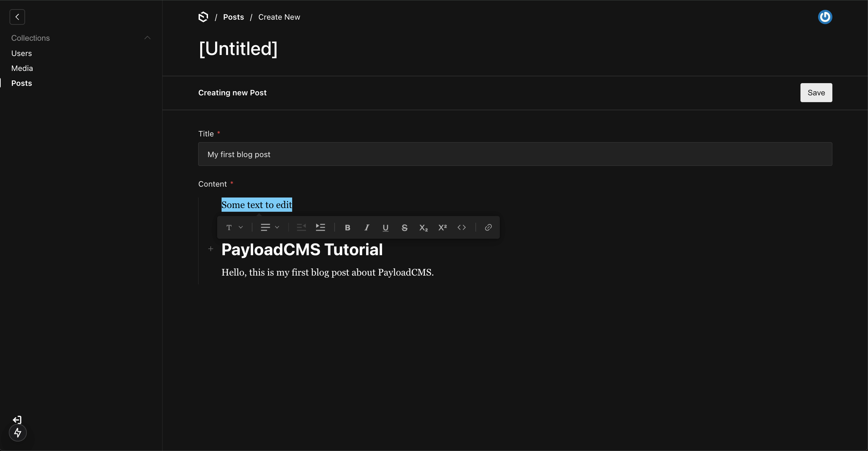Click the plus icon beside the heading

(x=211, y=249)
